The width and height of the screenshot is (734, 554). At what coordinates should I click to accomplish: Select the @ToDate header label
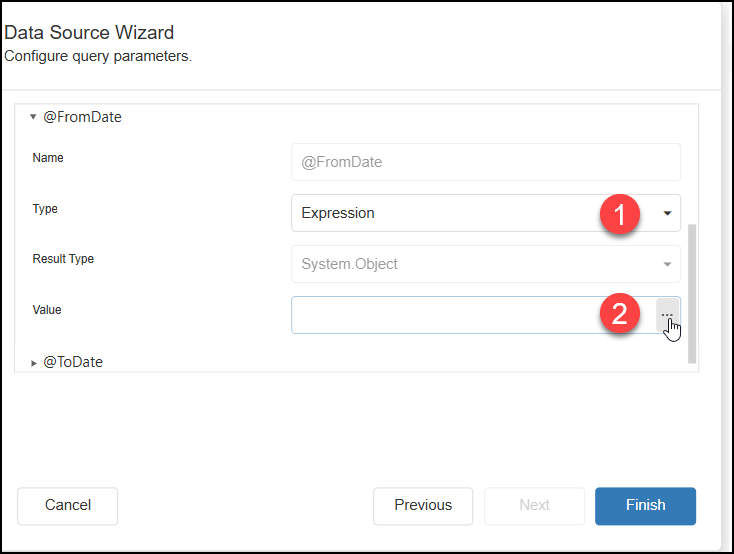[73, 362]
